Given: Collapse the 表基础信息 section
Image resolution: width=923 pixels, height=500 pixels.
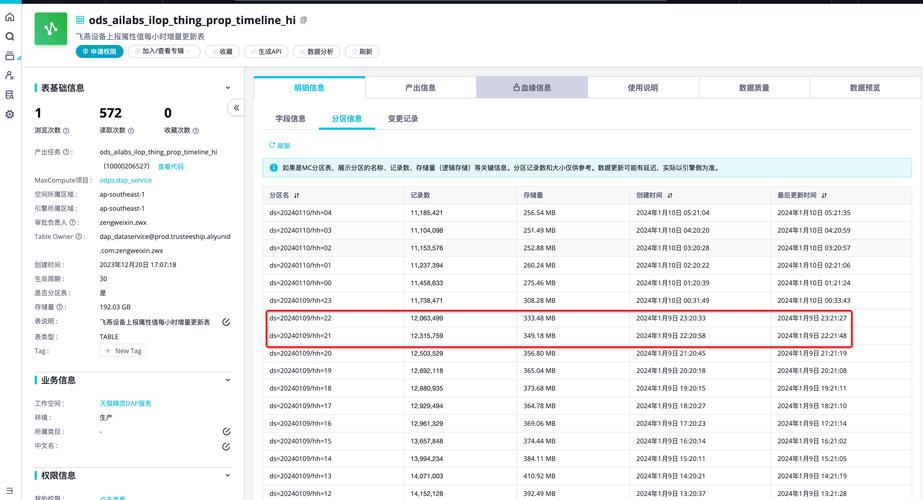Looking at the screenshot, I should [x=228, y=88].
